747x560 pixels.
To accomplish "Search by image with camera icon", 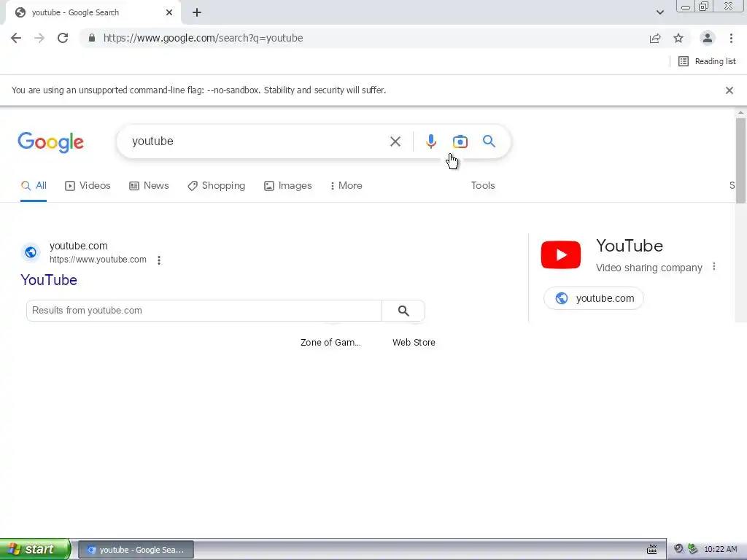I will [x=460, y=141].
